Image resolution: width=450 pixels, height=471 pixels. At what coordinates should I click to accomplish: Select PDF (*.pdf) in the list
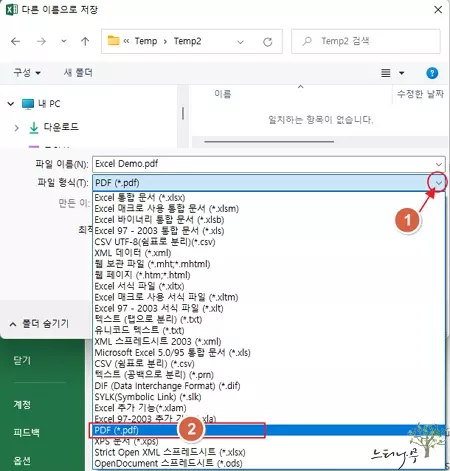coord(269,430)
